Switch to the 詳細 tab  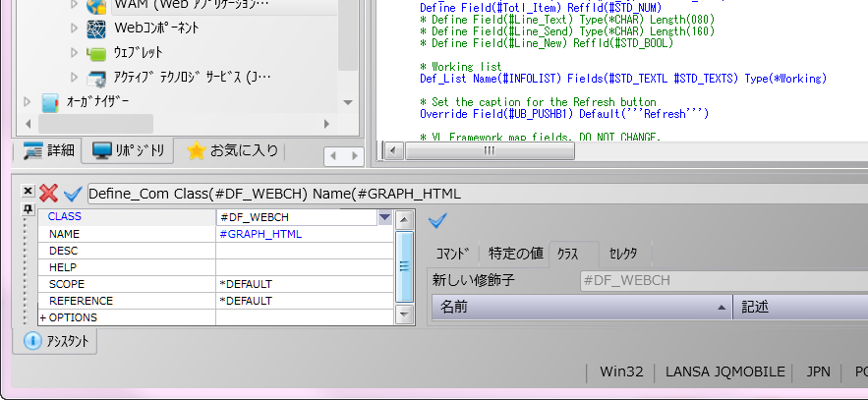48,150
